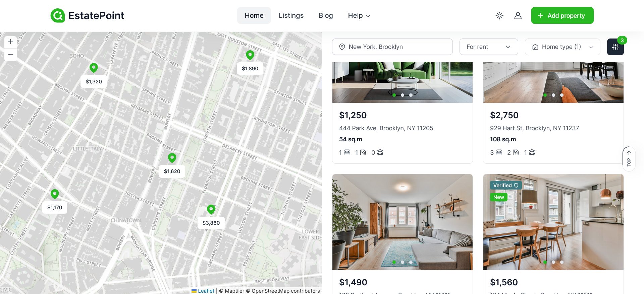
Task: Open the filters settings icon with badge
Action: point(615,47)
